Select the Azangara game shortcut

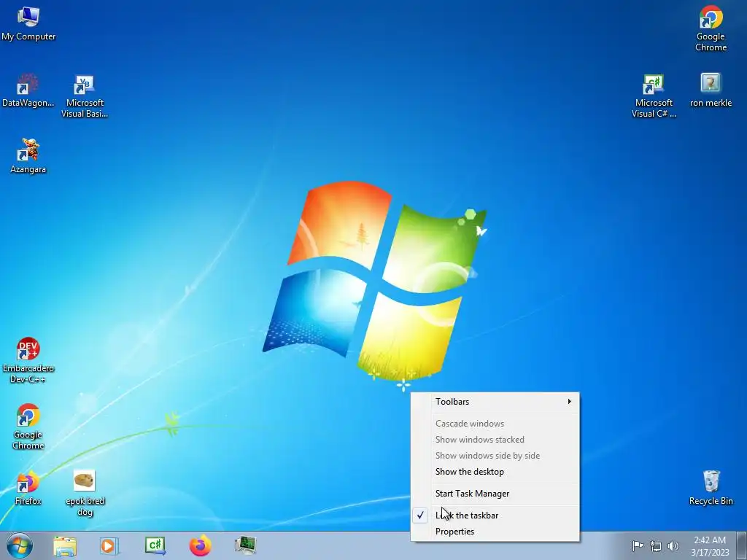(28, 156)
